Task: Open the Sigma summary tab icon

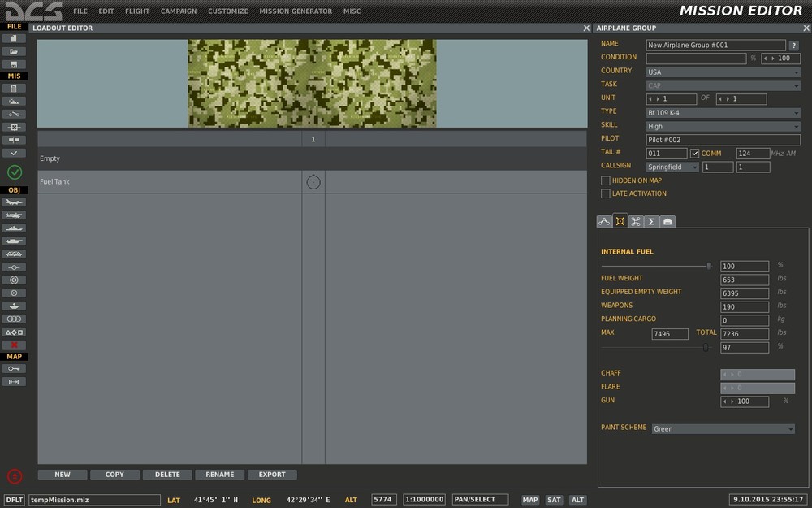Action: (x=651, y=221)
